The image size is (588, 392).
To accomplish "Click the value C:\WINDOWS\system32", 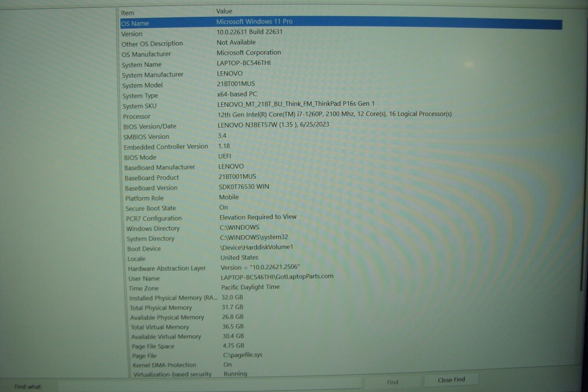I will pyautogui.click(x=254, y=237).
